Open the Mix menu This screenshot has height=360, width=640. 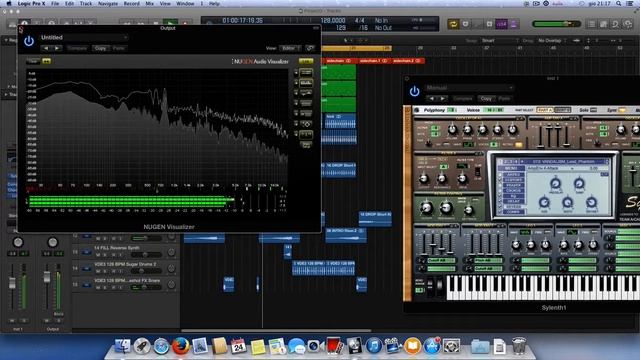(150, 3)
